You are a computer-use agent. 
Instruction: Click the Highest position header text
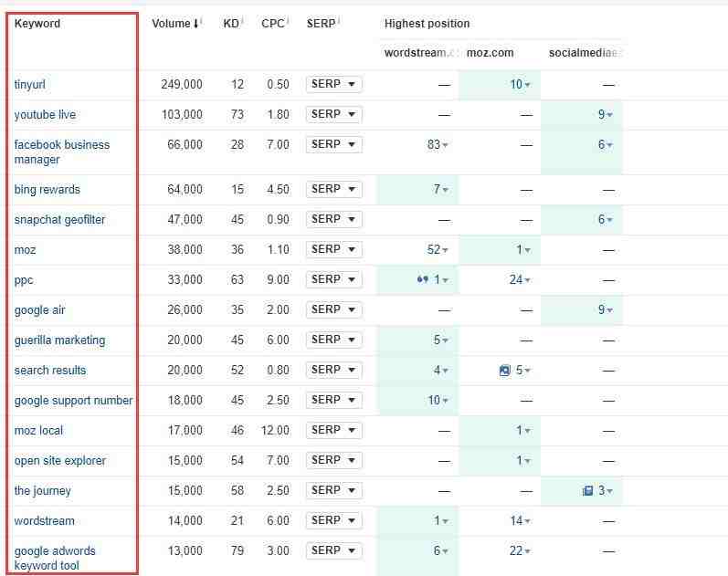tap(427, 23)
